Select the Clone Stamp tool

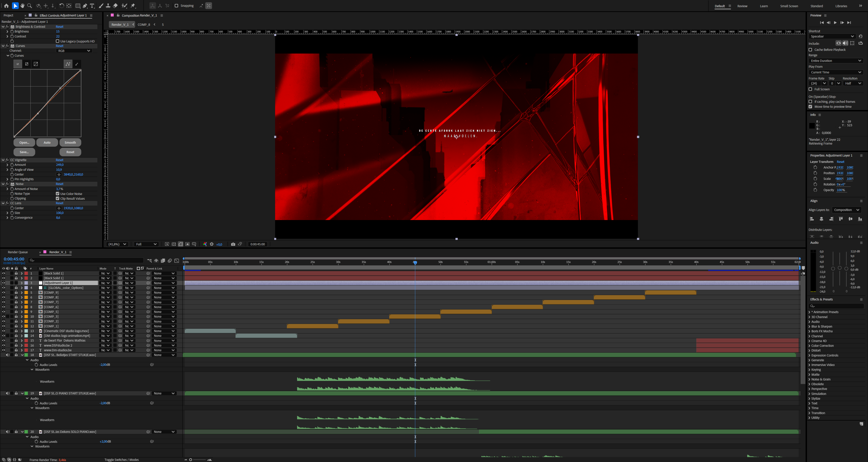click(x=108, y=6)
